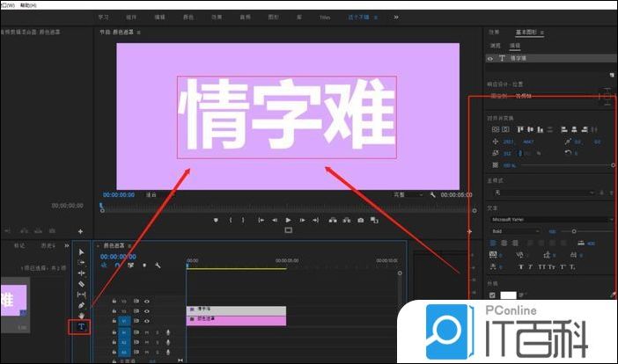This screenshot has height=364, width=618.
Task: Hide the 情字难 text layer via eye icon
Action: tap(491, 58)
